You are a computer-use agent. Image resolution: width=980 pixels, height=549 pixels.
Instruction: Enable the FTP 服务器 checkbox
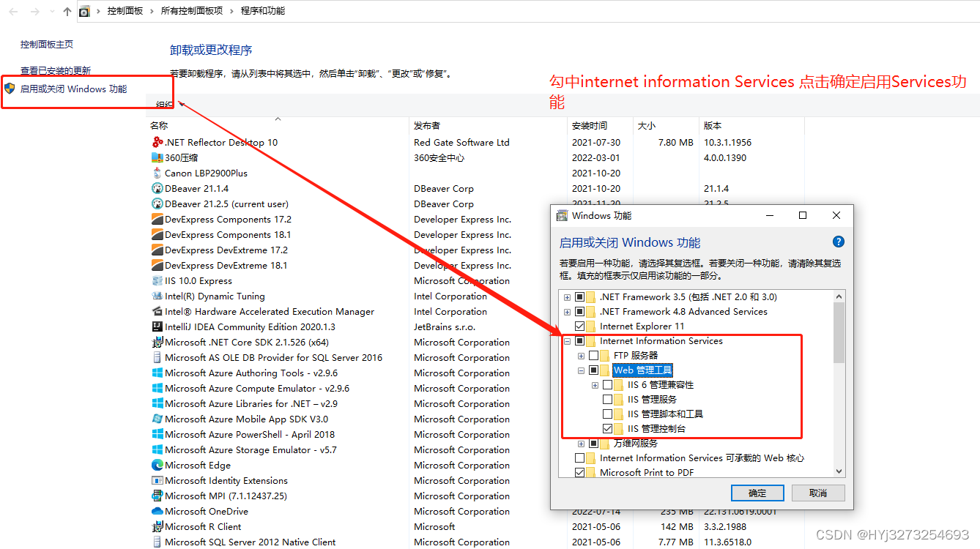pos(594,356)
